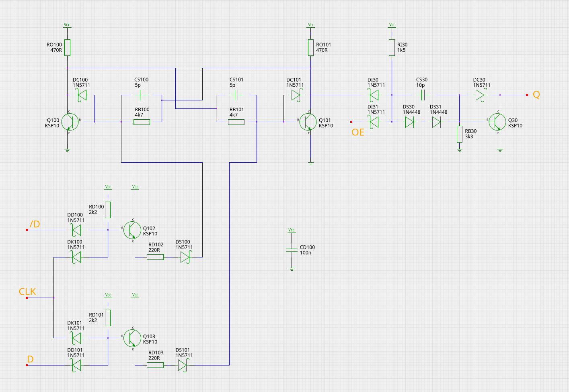
Task: Pick the CS100 5p capacitor
Action: [142, 95]
